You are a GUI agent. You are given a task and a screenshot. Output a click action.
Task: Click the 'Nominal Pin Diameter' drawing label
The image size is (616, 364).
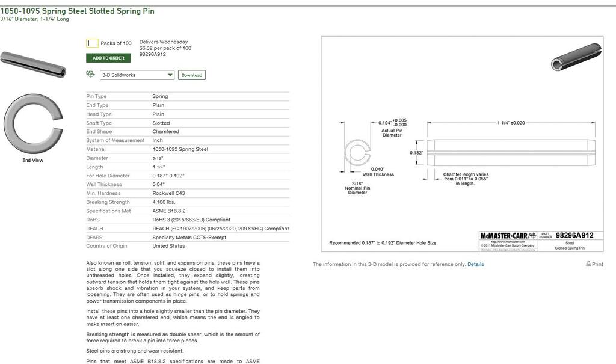coord(357,190)
